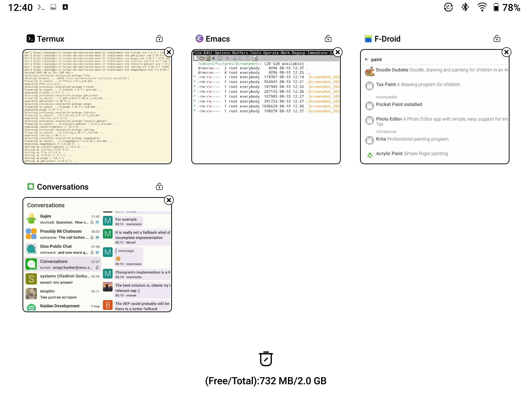Tap Acrylic Paint app icon in F-Droid
Viewport: 532px width, 399px height.
pos(369,155)
